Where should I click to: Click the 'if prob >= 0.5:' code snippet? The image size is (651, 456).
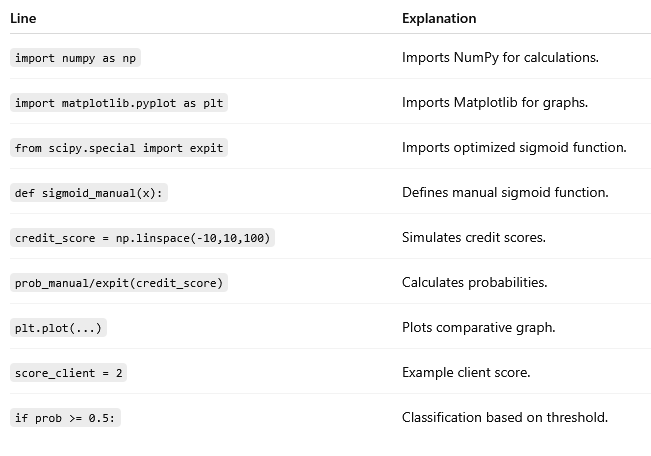(x=65, y=418)
